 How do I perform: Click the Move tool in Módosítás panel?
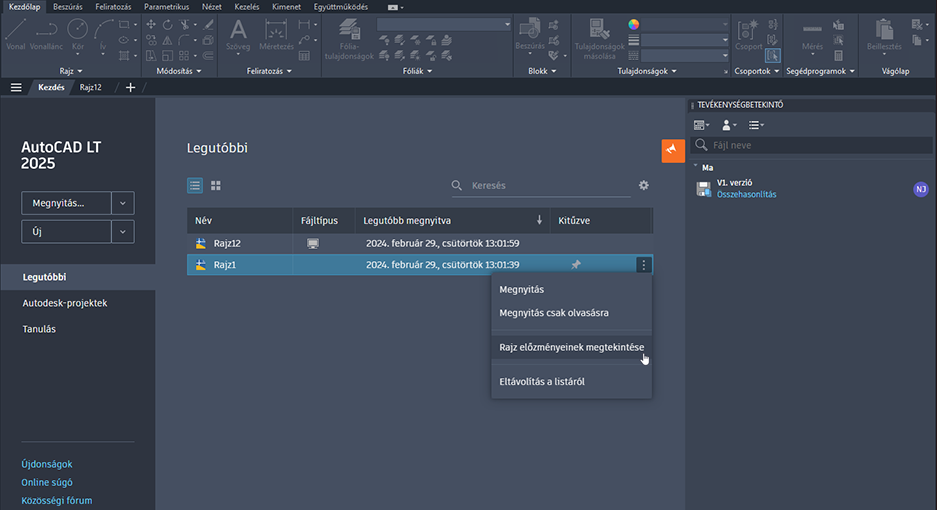click(151, 25)
